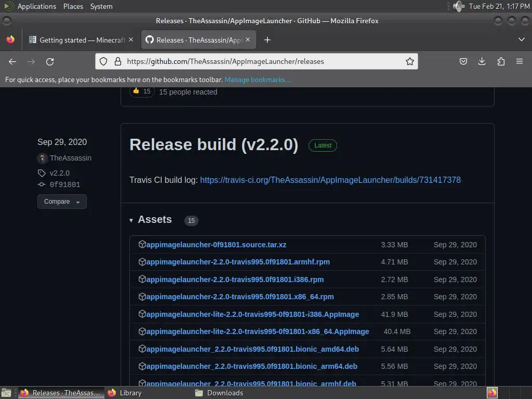Viewport: 532px width, 399px height.
Task: Save page to Pocket
Action: click(463, 61)
